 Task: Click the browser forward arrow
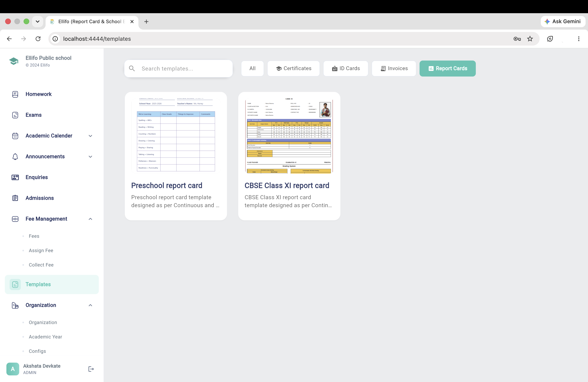point(23,39)
